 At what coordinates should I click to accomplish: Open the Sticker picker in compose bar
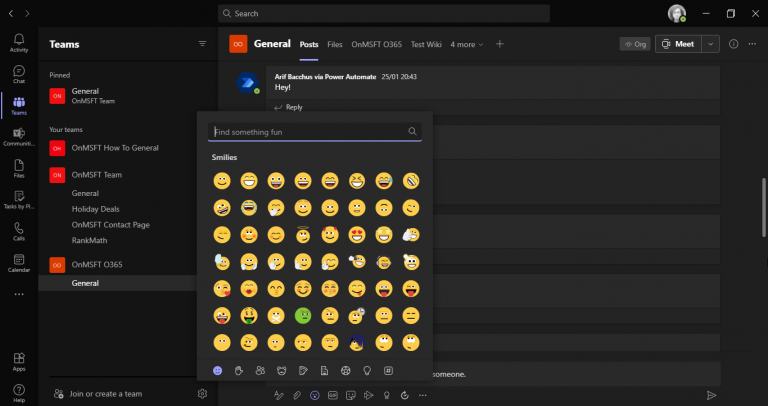(351, 395)
